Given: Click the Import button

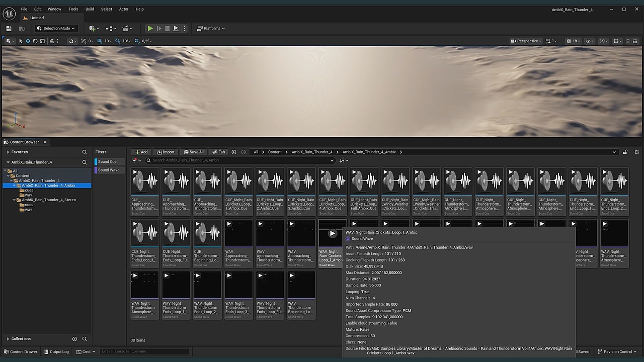Looking at the screenshot, I should (x=165, y=152).
